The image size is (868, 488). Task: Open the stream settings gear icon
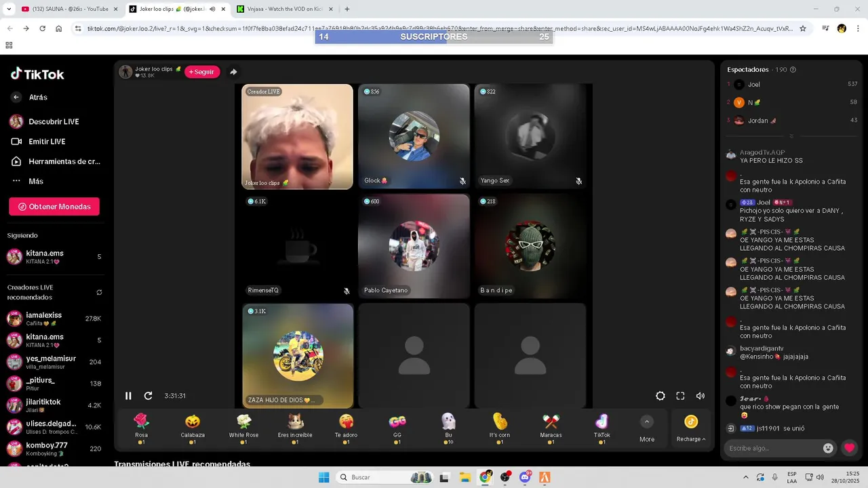(x=660, y=396)
